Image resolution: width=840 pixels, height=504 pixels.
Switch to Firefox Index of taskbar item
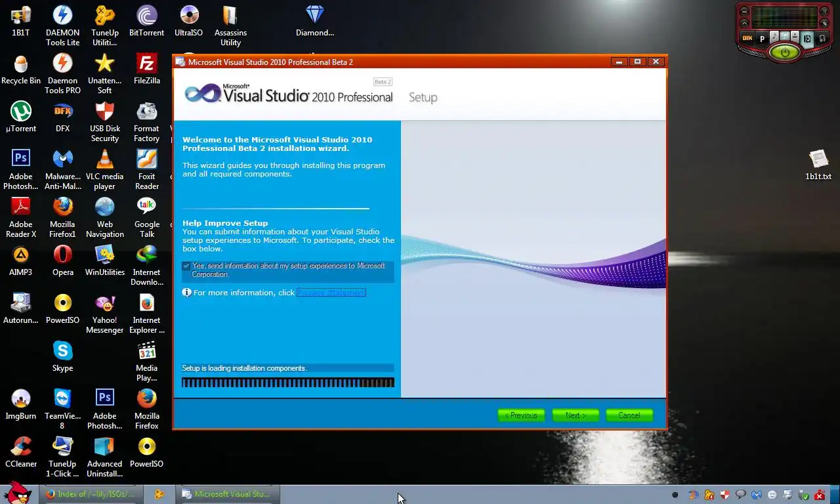(90, 494)
